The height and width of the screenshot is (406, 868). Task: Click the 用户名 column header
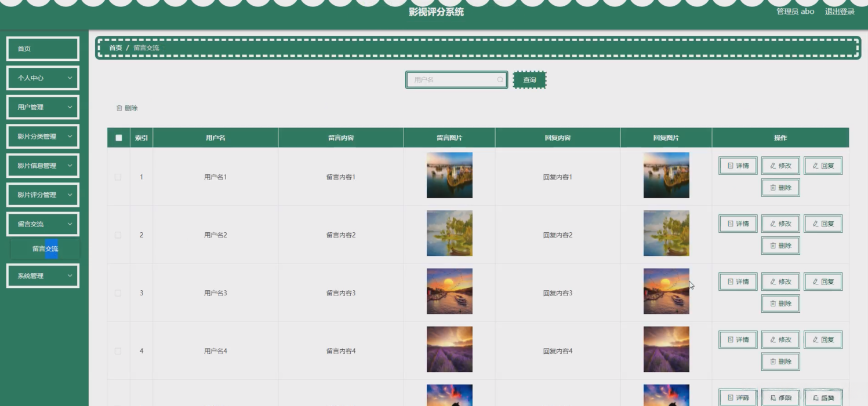[x=216, y=138]
